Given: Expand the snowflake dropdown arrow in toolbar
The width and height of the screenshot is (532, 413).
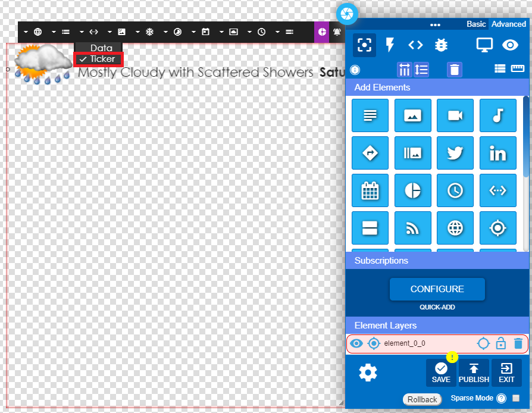Looking at the screenshot, I should click(x=137, y=32).
